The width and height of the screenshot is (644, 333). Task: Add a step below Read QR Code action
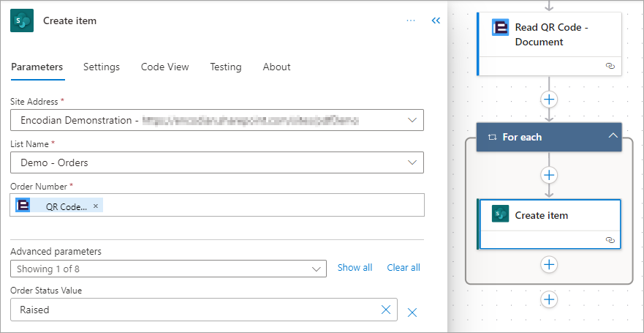(549, 99)
